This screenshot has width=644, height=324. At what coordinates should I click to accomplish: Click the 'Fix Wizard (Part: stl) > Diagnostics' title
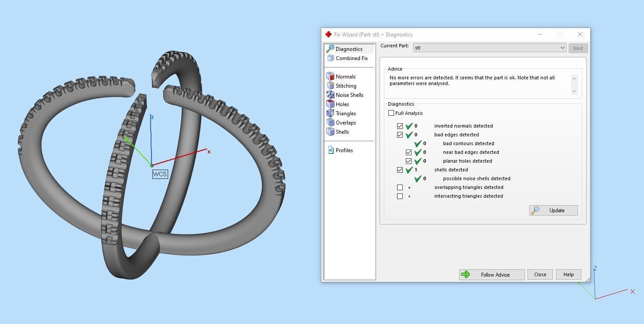[373, 35]
